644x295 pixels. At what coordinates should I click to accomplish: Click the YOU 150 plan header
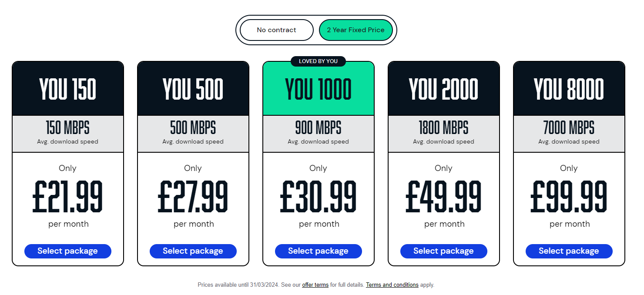(68, 89)
